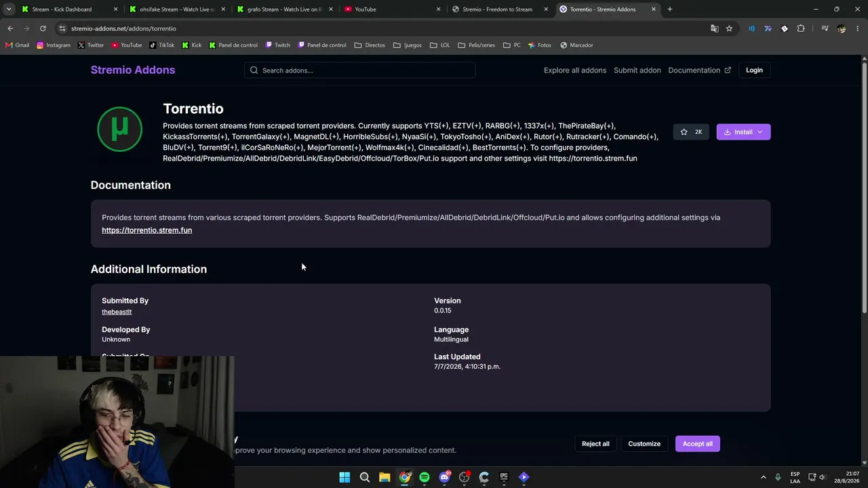The height and width of the screenshot is (488, 868).
Task: Go to the Stremio Addons home link
Action: pos(133,70)
